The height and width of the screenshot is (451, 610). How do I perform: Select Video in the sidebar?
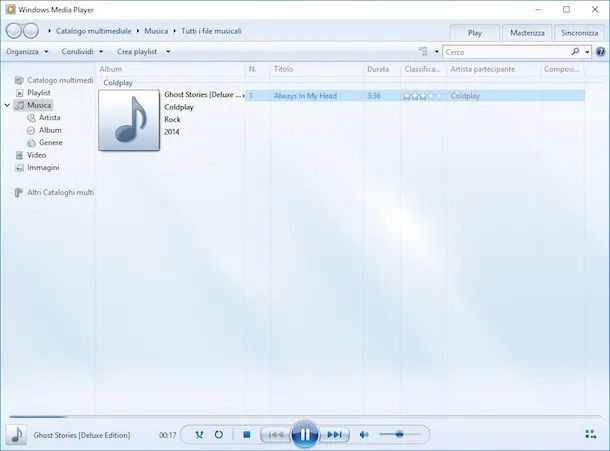31,155
